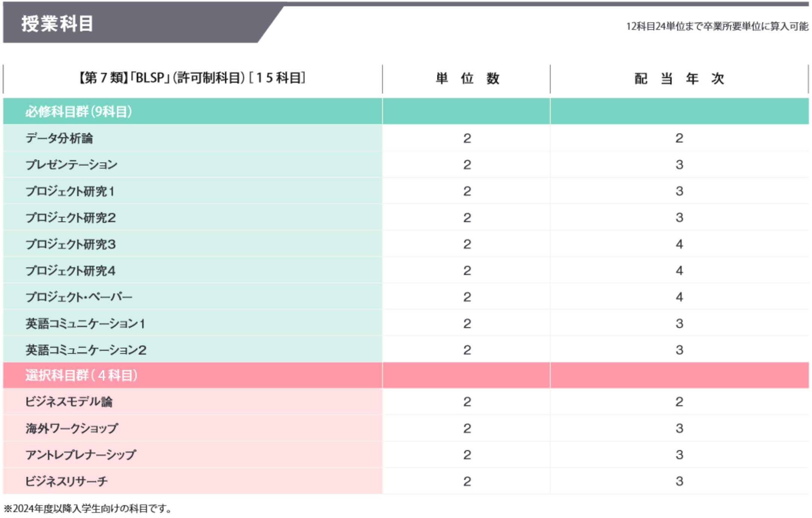The height and width of the screenshot is (518, 812).
Task: Click 英語コミュニケーション1 course name
Action: 85,324
